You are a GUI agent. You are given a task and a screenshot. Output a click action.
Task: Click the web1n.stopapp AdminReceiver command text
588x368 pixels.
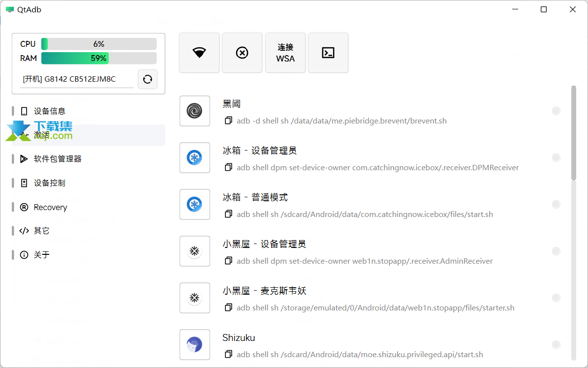click(x=365, y=261)
